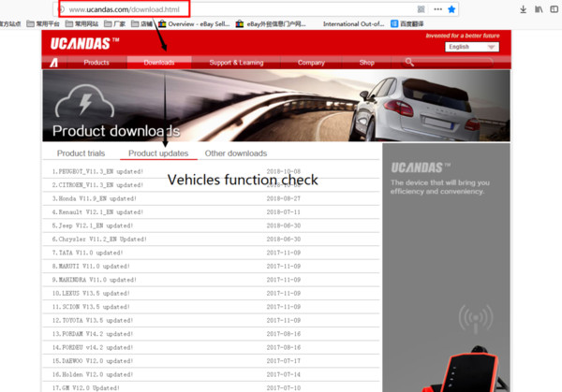Open the browser library icon
The width and height of the screenshot is (562, 392).
[539, 9]
